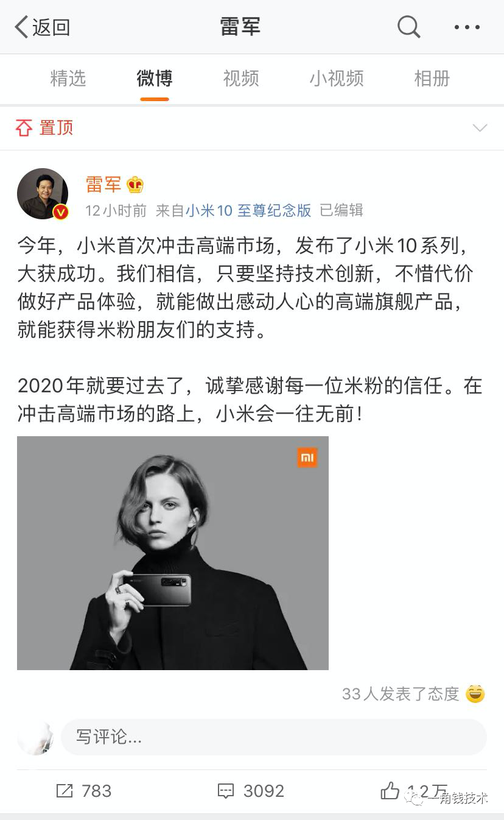Tap the gold crown badge beside 雷军

(135, 184)
